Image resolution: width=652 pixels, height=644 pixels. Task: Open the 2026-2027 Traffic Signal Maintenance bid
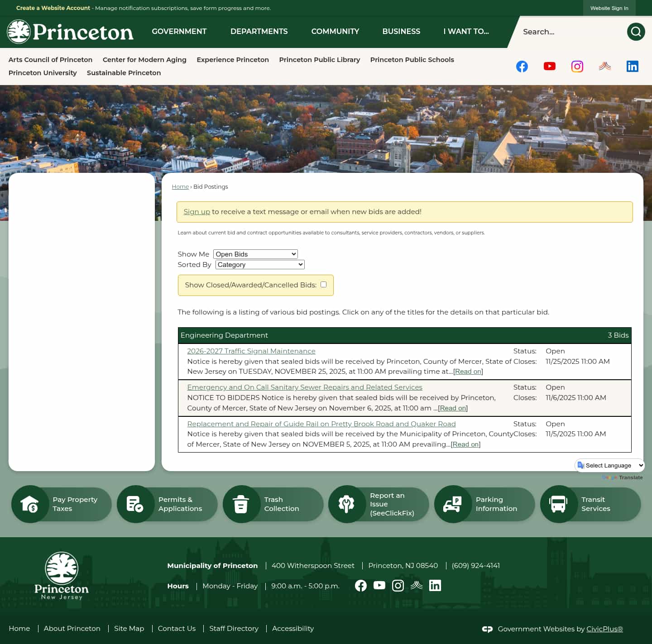[251, 351]
